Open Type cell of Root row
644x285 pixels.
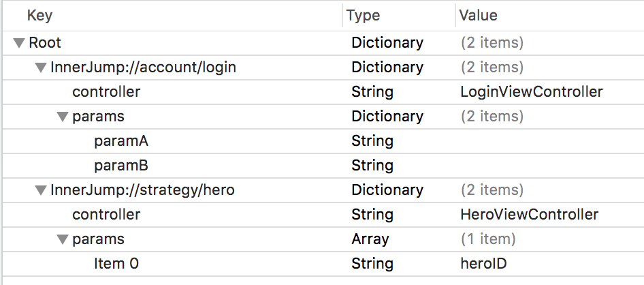387,43
